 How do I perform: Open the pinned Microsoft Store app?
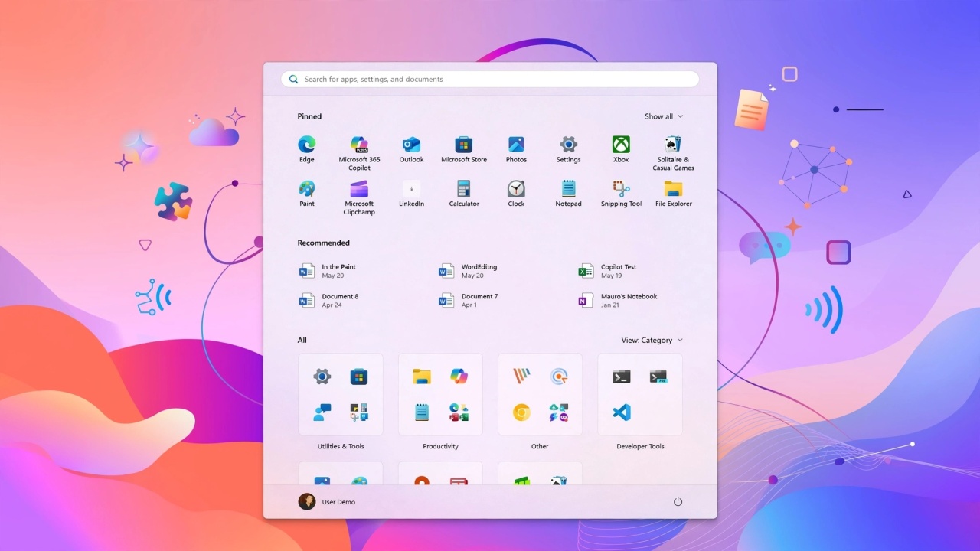tap(464, 148)
